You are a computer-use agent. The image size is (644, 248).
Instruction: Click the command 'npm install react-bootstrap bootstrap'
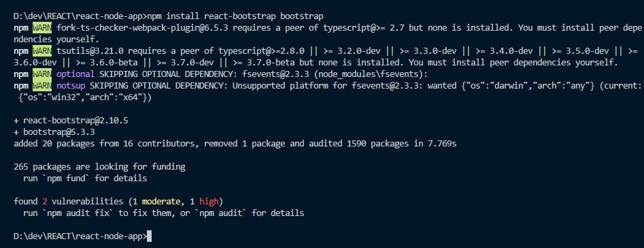click(x=235, y=16)
